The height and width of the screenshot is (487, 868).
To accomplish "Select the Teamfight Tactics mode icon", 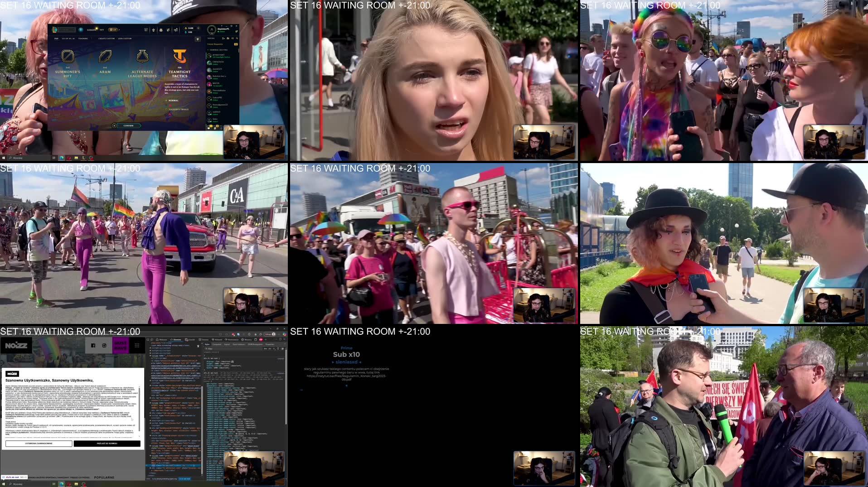I will [180, 57].
